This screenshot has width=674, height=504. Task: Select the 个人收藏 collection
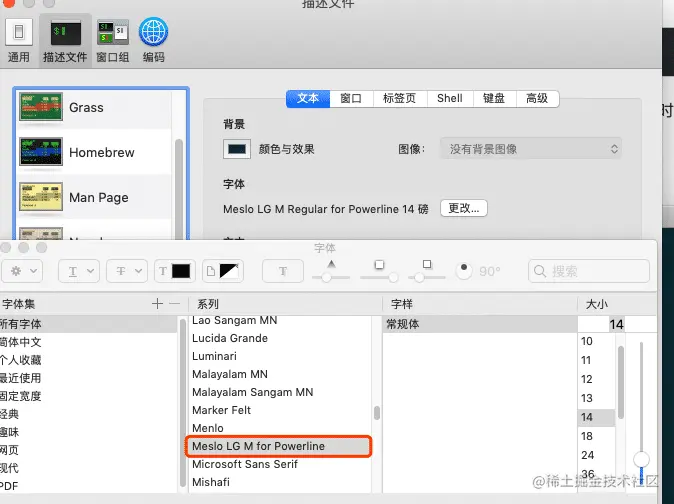pos(88,360)
